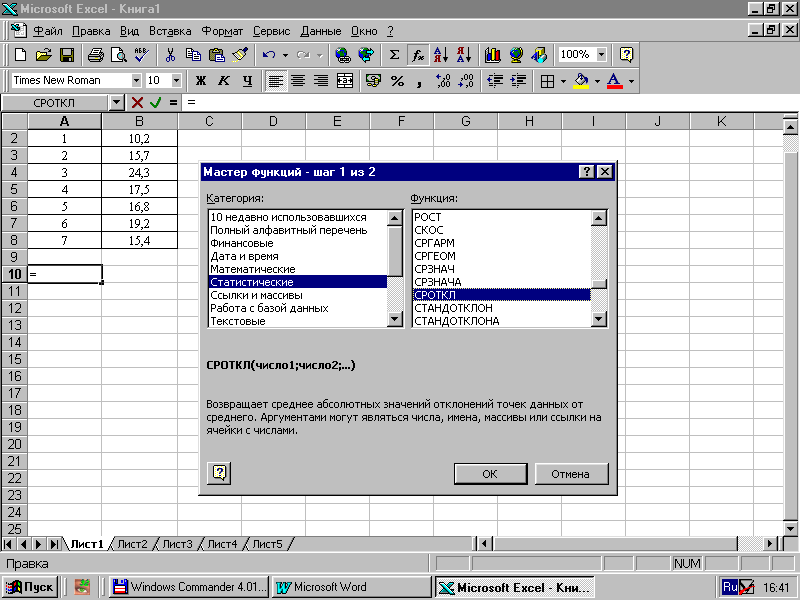Open the СРОТКЛ name box dropdown
The height and width of the screenshot is (600, 800).
(x=116, y=102)
